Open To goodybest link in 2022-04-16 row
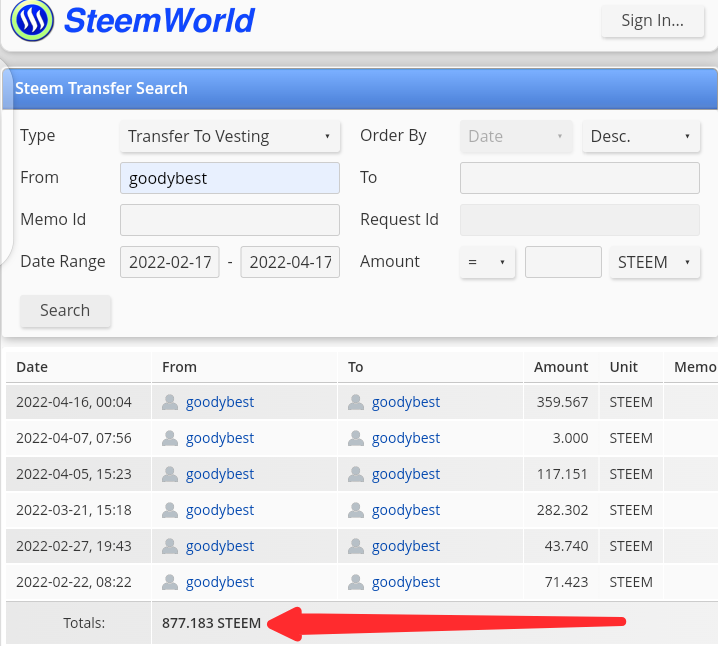The height and width of the screenshot is (646, 718). point(406,402)
